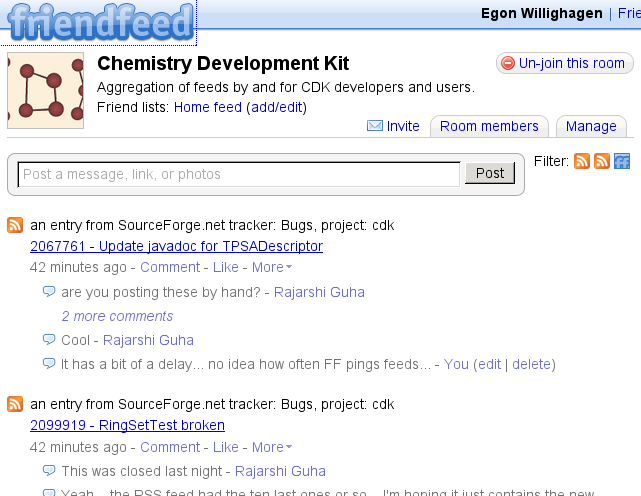
Task: Open the You author link
Action: pos(456,364)
